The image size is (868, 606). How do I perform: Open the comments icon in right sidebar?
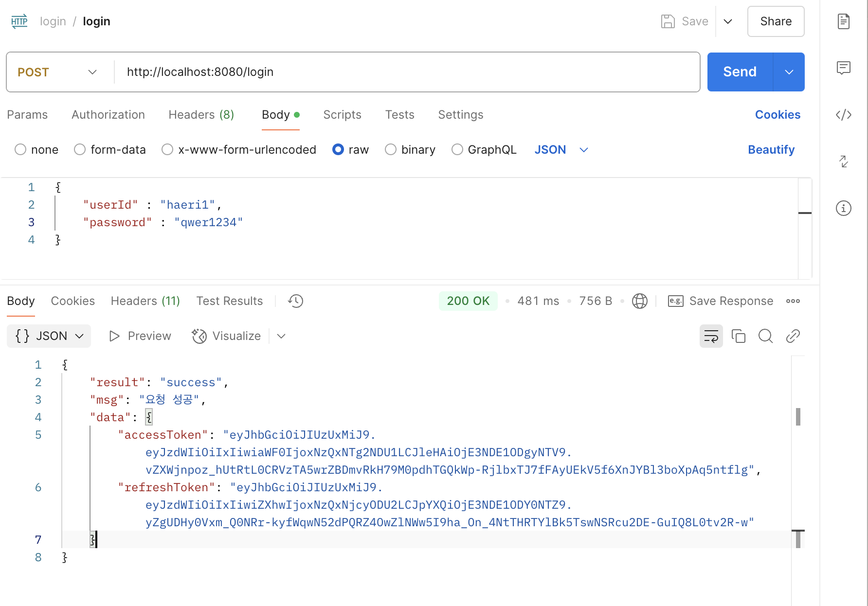pyautogui.click(x=844, y=68)
